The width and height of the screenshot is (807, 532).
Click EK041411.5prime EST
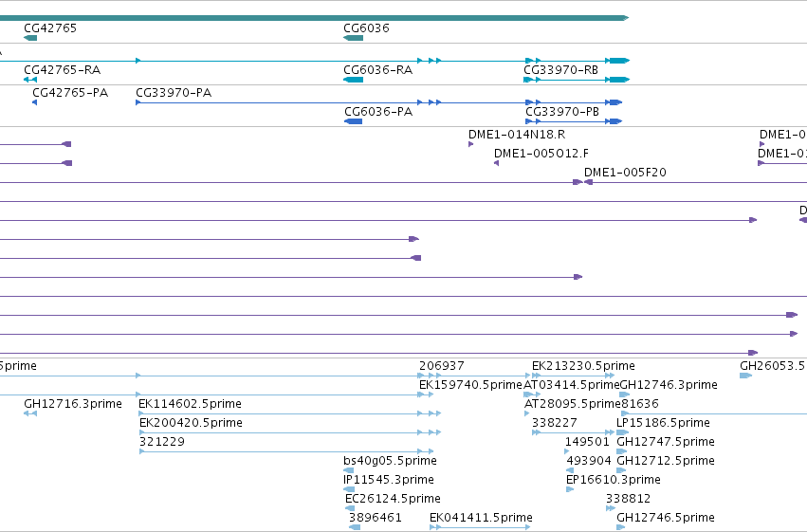[481, 518]
